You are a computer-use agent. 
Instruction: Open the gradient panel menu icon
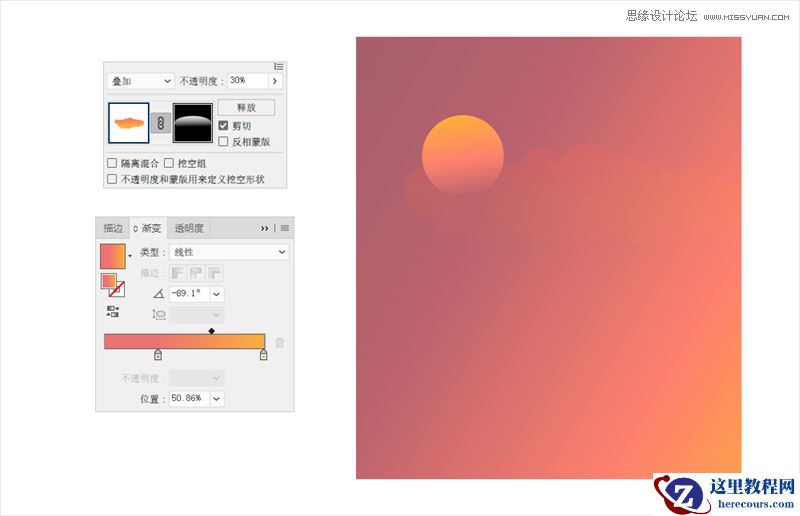(x=285, y=228)
